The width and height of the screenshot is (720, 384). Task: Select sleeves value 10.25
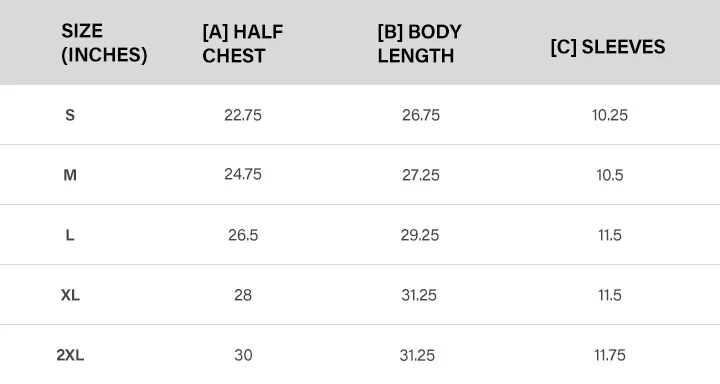[x=610, y=115]
